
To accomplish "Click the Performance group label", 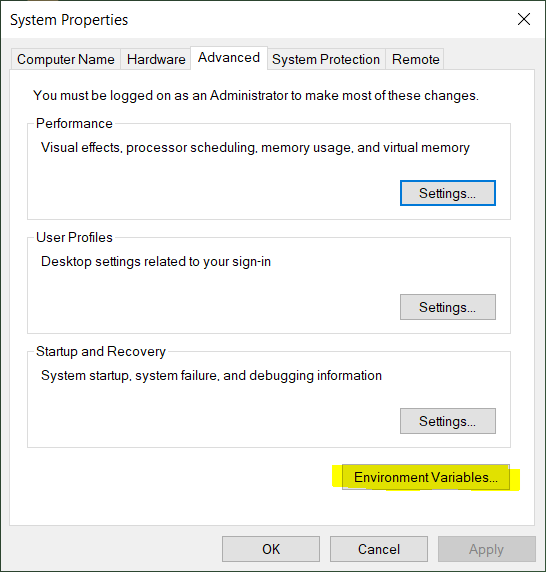I will click(74, 123).
